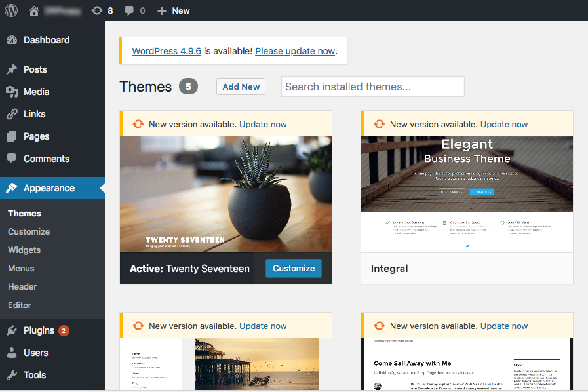Viewport: 588px width, 392px height.
Task: Open Themes submenu item
Action: coord(24,213)
